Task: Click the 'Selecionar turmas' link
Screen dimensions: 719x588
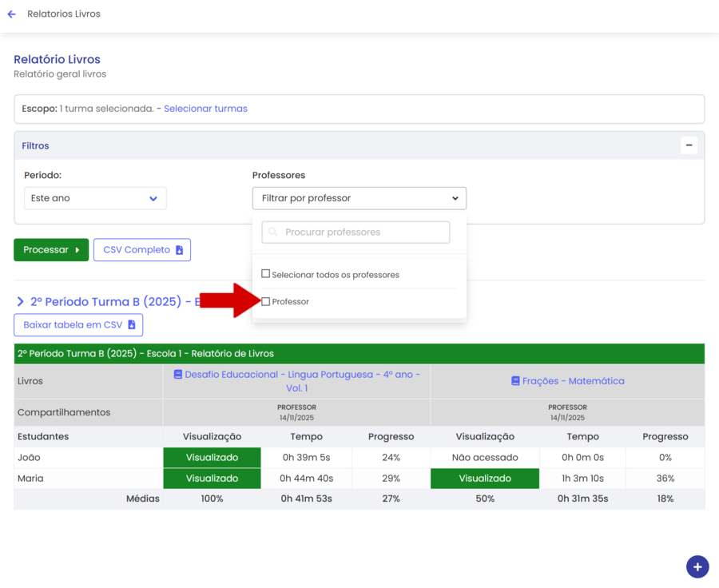Action: (205, 109)
